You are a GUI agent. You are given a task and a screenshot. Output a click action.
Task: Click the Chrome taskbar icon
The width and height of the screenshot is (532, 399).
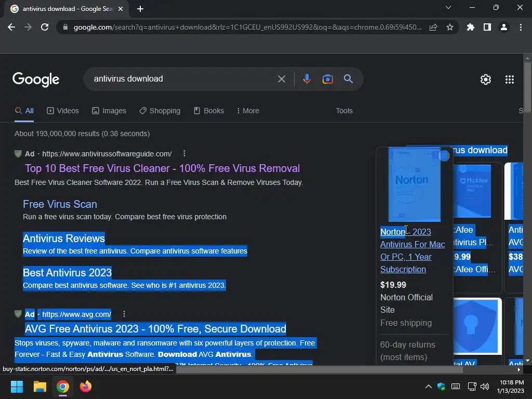tap(63, 387)
